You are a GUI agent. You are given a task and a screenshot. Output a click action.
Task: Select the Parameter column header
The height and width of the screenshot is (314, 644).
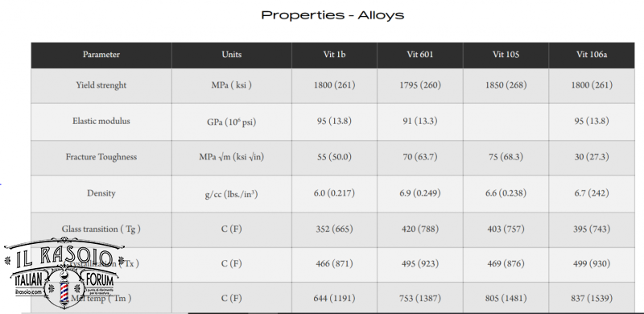101,55
